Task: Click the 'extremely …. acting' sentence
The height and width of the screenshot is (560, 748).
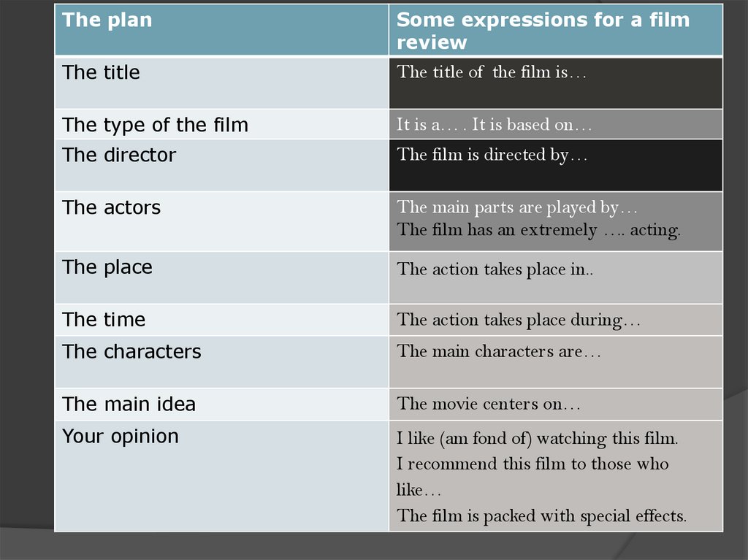Action: point(538,230)
